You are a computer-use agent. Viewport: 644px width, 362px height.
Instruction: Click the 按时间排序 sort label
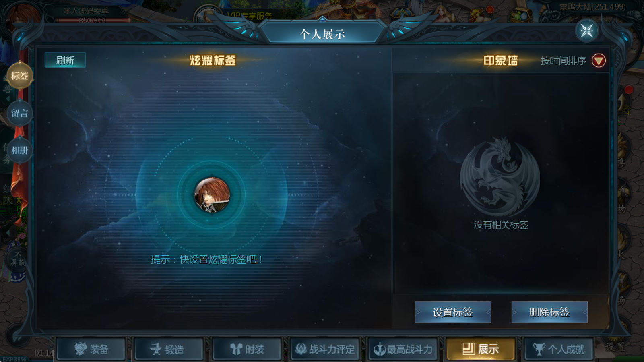pyautogui.click(x=563, y=61)
